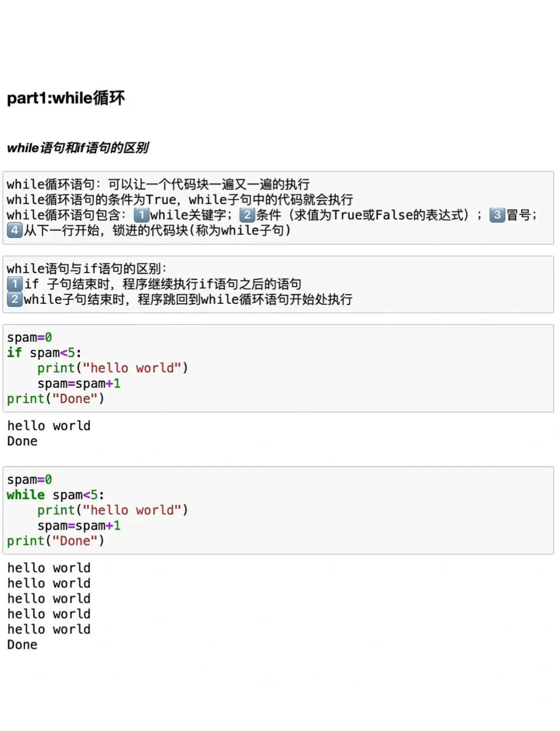
Task: Click the number 2 icon before 条件
Action: pos(247,215)
